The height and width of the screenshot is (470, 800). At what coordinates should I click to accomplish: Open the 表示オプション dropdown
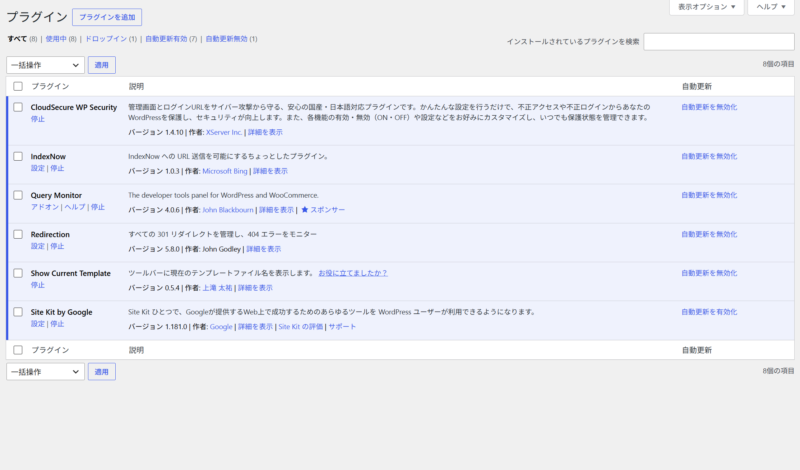(707, 7)
